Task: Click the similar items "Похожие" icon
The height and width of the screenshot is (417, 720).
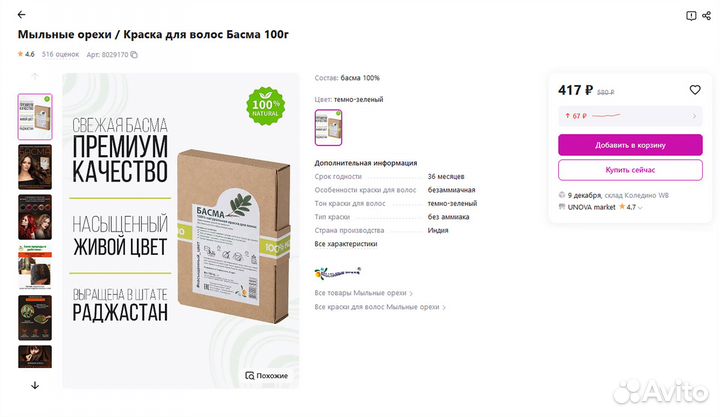Action: click(x=266, y=376)
